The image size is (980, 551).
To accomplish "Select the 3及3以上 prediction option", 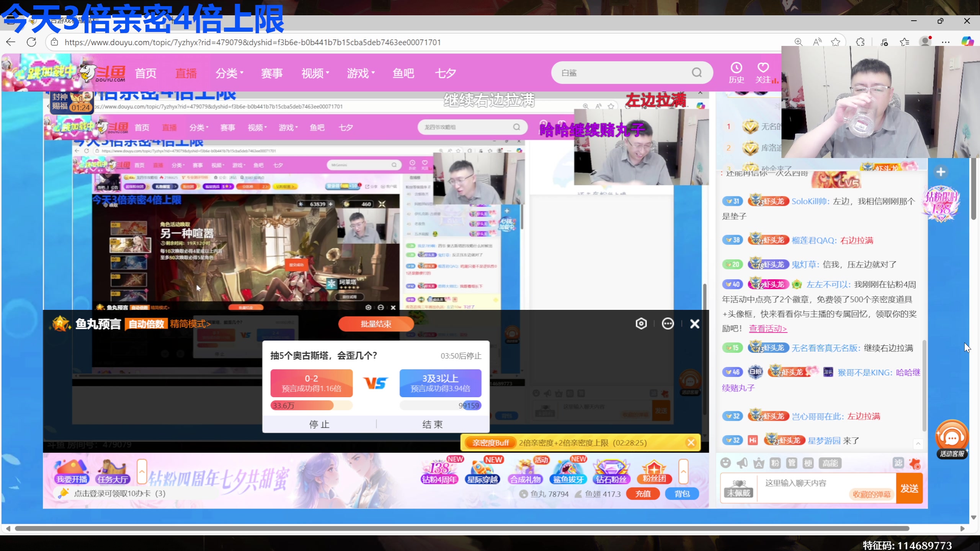I will click(440, 383).
